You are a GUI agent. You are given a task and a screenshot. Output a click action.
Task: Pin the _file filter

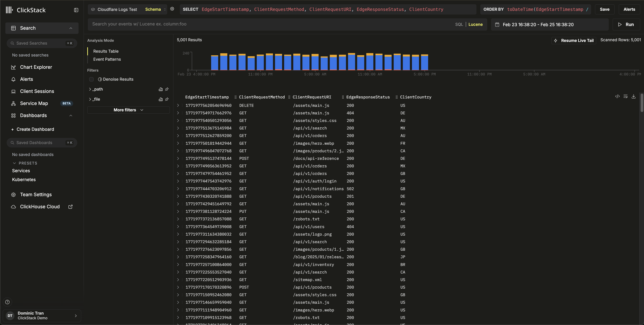click(167, 99)
